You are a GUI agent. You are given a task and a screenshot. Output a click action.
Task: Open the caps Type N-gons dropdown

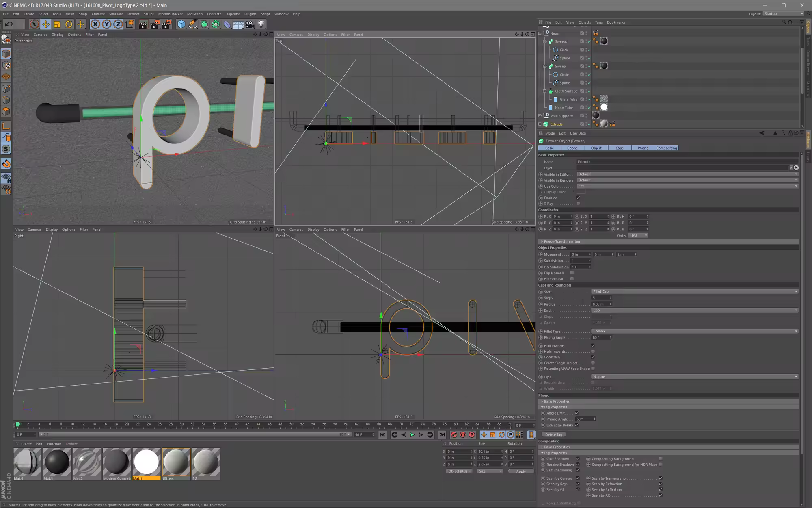tap(695, 377)
